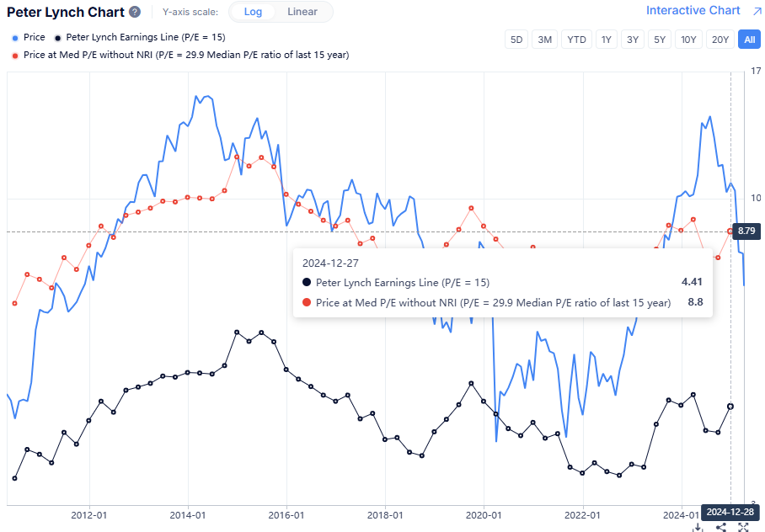Open the Peter Lynch Chart help icon
The width and height of the screenshot is (765, 532).
[x=135, y=12]
